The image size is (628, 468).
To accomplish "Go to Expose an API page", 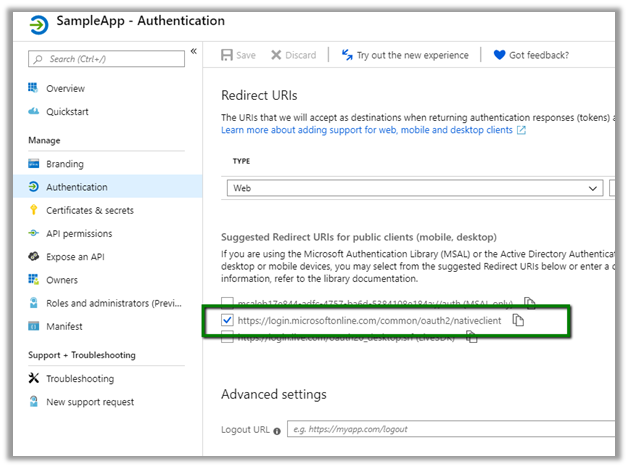I will click(77, 257).
